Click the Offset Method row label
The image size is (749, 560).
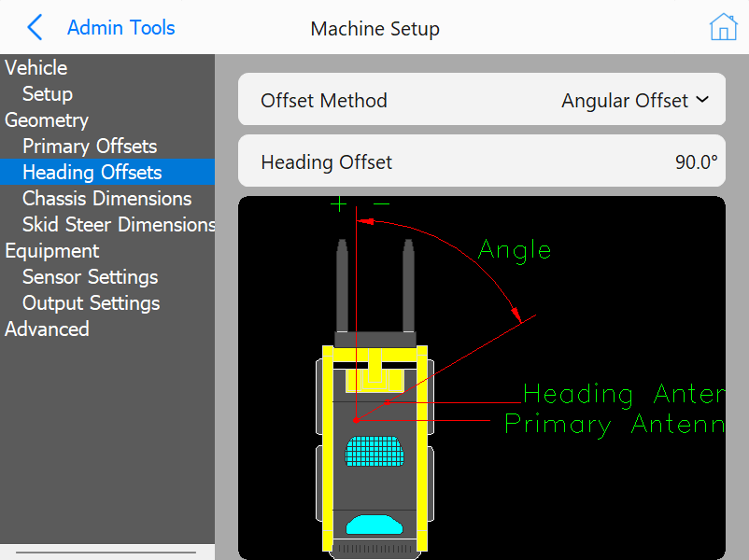[324, 101]
